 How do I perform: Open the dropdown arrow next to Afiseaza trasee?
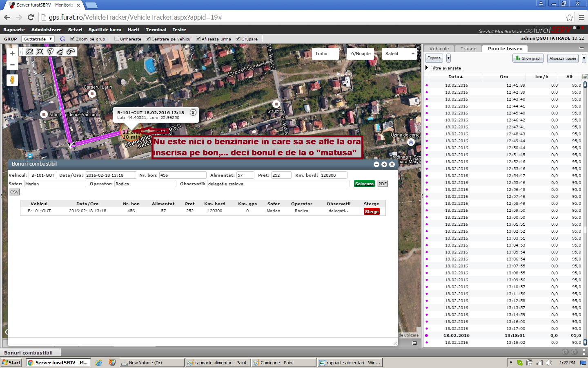click(584, 58)
